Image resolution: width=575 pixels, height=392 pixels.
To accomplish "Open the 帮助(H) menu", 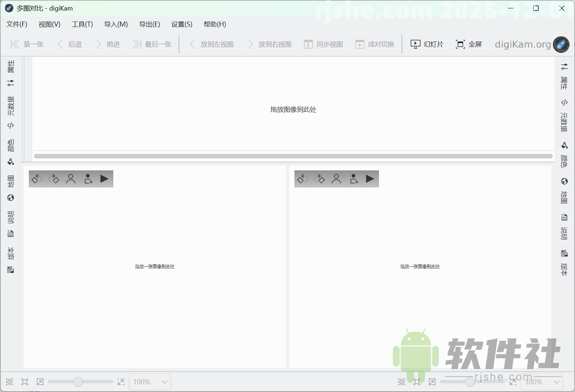I will coord(215,24).
